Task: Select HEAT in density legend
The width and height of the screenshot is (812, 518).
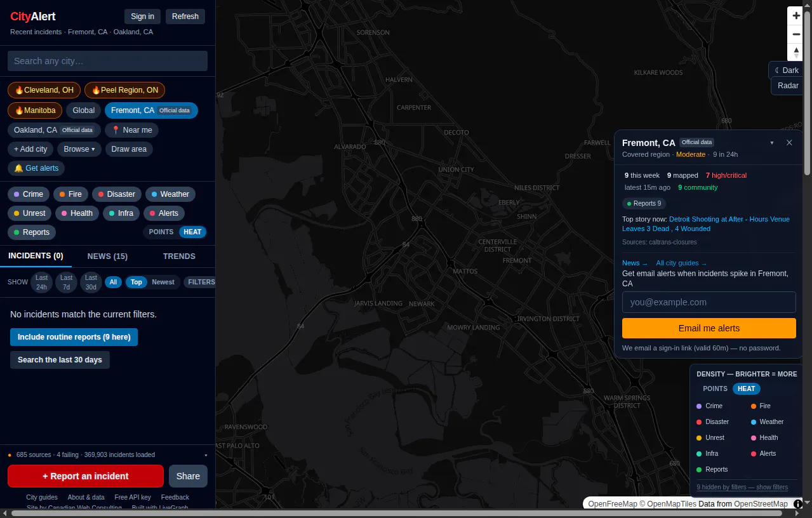Action: (x=747, y=388)
